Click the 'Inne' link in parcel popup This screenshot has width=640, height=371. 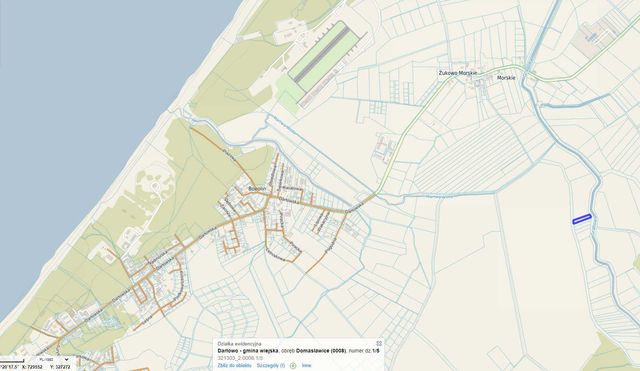point(307,365)
